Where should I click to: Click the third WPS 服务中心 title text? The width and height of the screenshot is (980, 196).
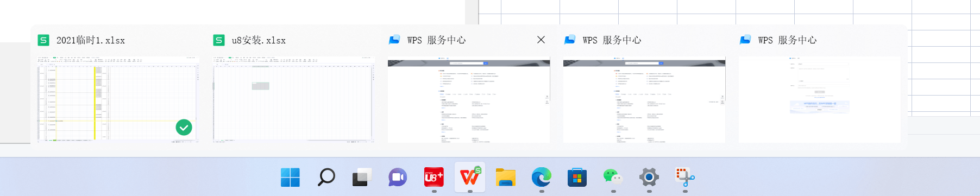tap(787, 40)
